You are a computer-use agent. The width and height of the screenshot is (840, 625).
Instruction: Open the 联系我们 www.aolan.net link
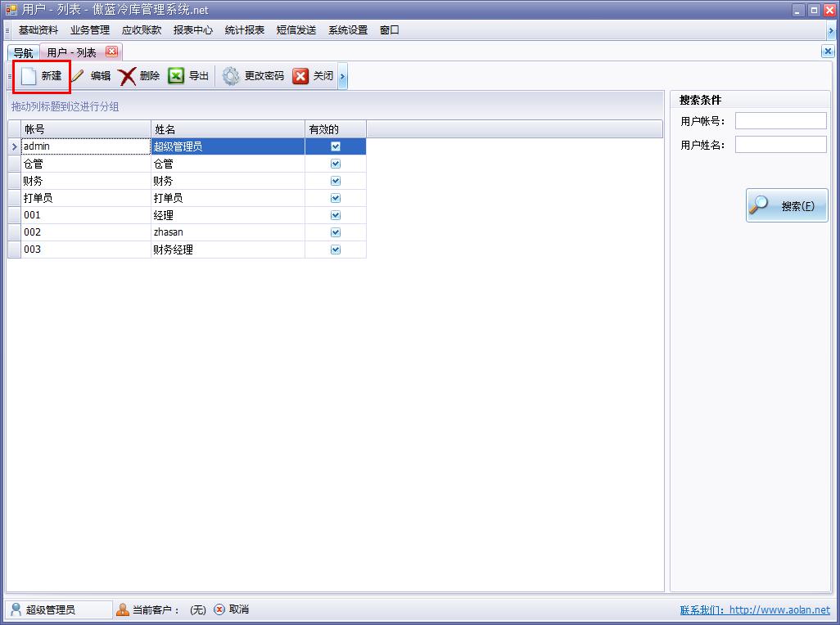pyautogui.click(x=754, y=610)
